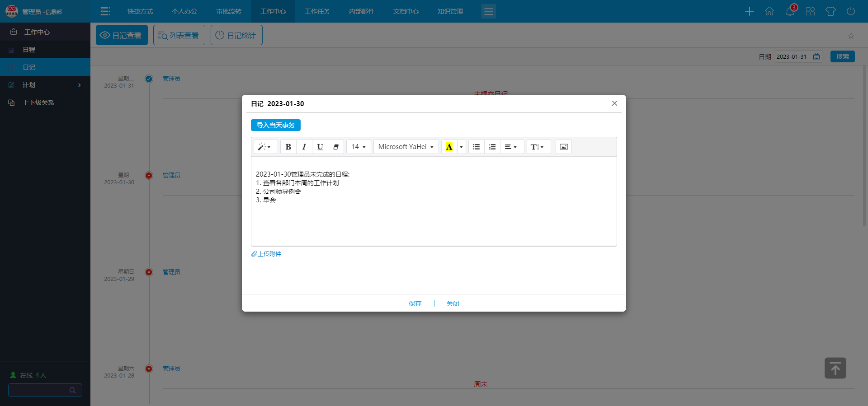Open the calendar picker beside date field
868x406 pixels.
(816, 57)
